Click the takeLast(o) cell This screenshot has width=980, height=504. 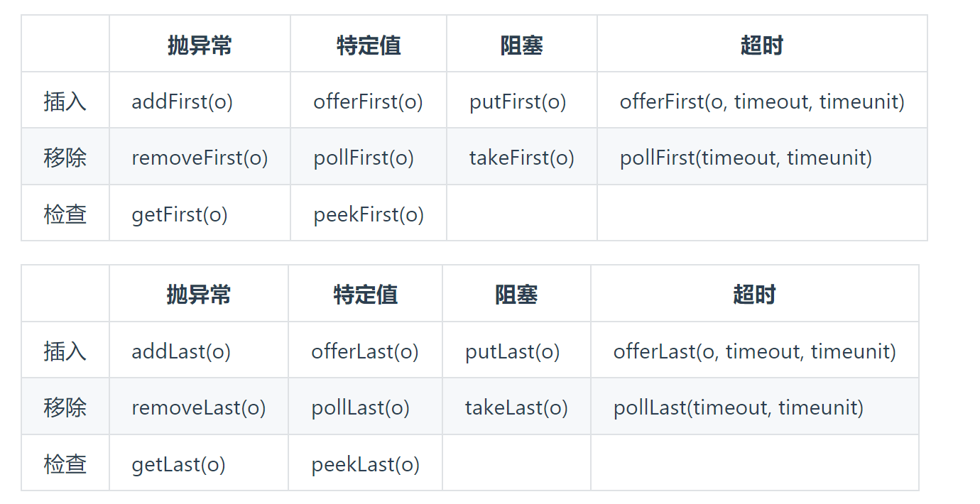(516, 407)
